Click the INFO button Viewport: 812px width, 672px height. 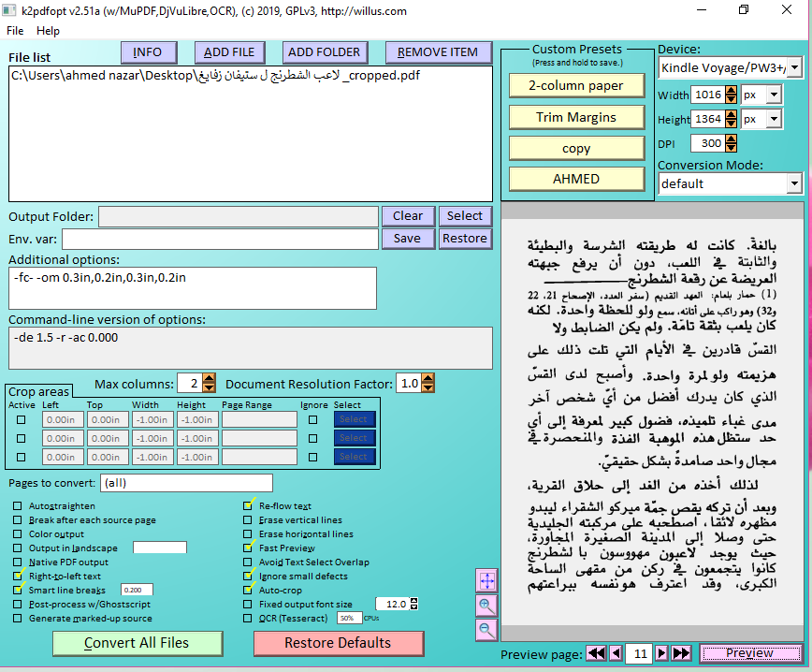pyautogui.click(x=149, y=52)
